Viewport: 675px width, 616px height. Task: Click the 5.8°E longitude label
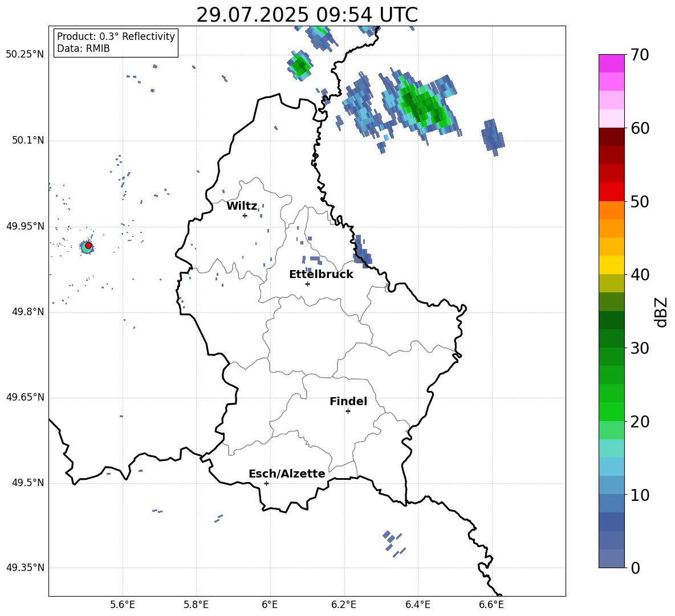(x=196, y=605)
